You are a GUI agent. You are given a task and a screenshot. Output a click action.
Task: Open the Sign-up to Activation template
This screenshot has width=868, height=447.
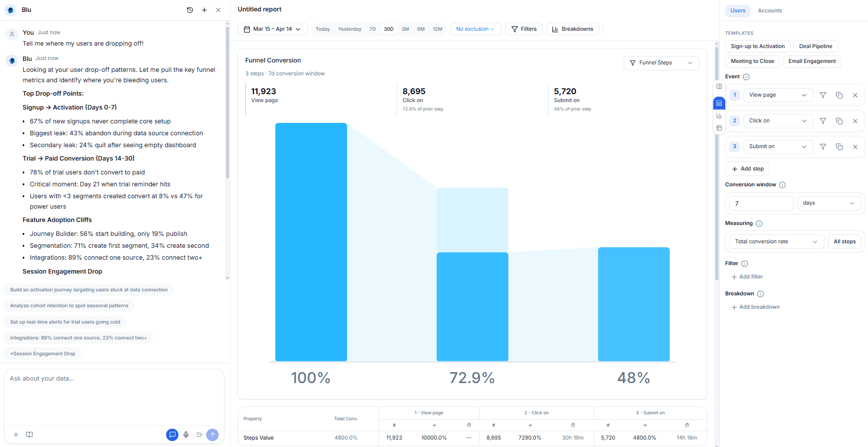[x=757, y=46]
